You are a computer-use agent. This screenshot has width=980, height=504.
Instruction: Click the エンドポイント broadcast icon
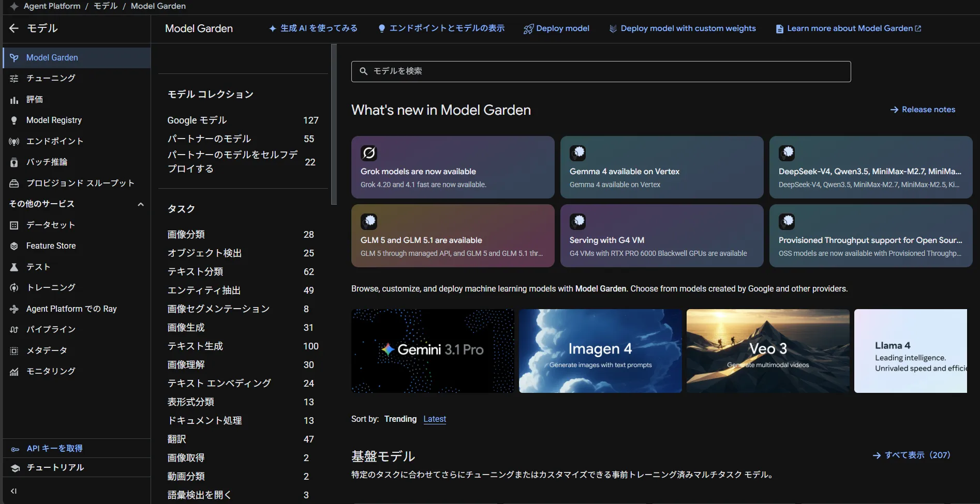coord(14,142)
